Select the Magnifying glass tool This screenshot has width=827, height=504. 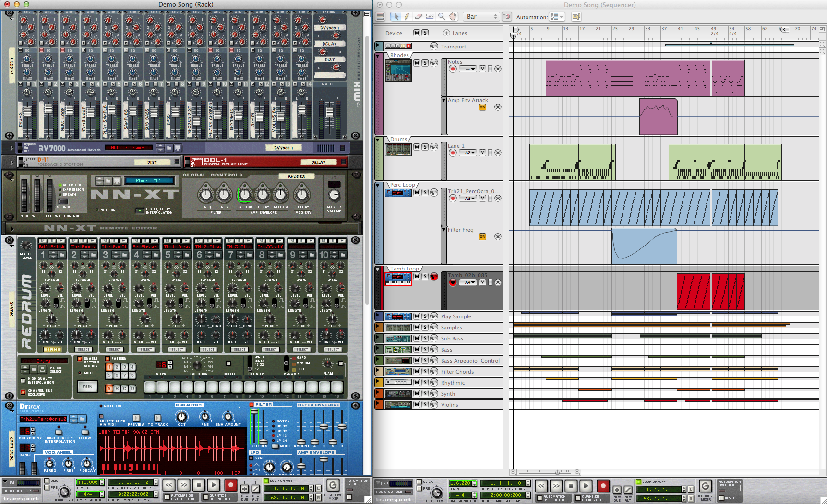[x=442, y=16]
